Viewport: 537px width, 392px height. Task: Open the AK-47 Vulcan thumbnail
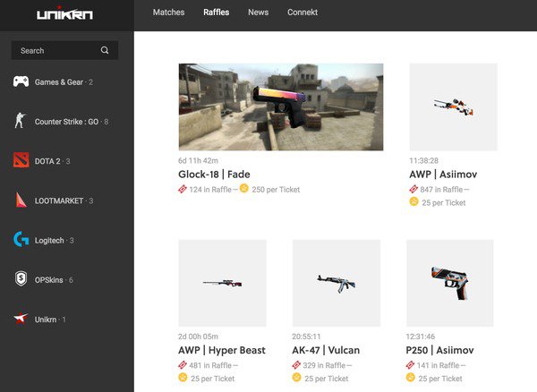pos(337,283)
